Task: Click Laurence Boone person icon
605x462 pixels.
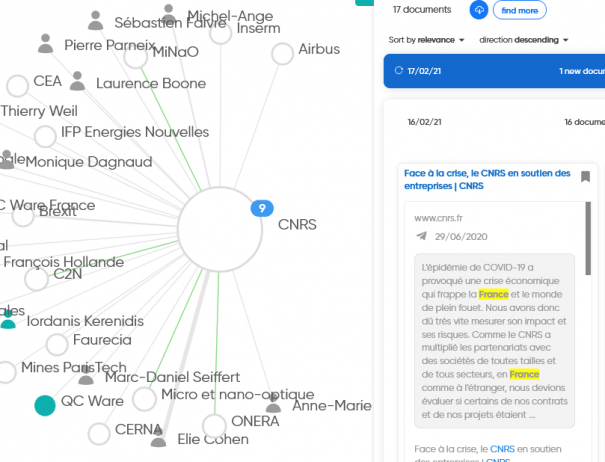Action: click(x=77, y=81)
